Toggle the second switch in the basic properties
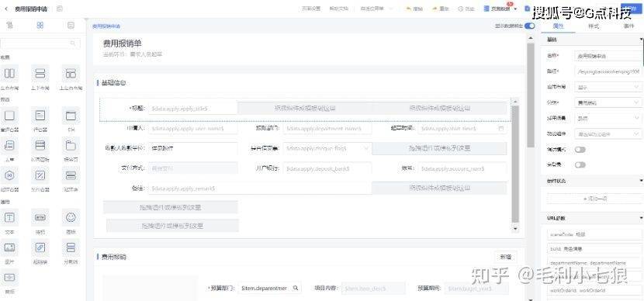 tap(580, 164)
